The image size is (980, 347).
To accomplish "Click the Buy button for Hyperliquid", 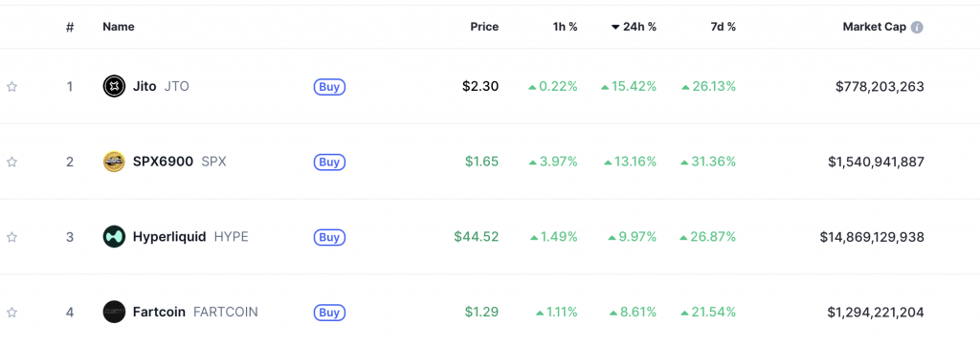I will pos(329,237).
